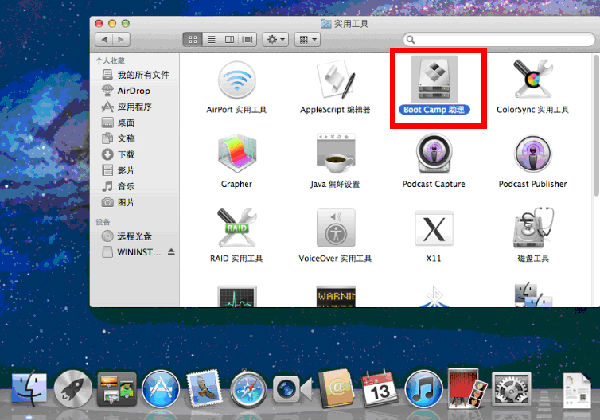Launch VoiceOver Utility icon
Image resolution: width=600 pixels, height=420 pixels.
tap(336, 232)
